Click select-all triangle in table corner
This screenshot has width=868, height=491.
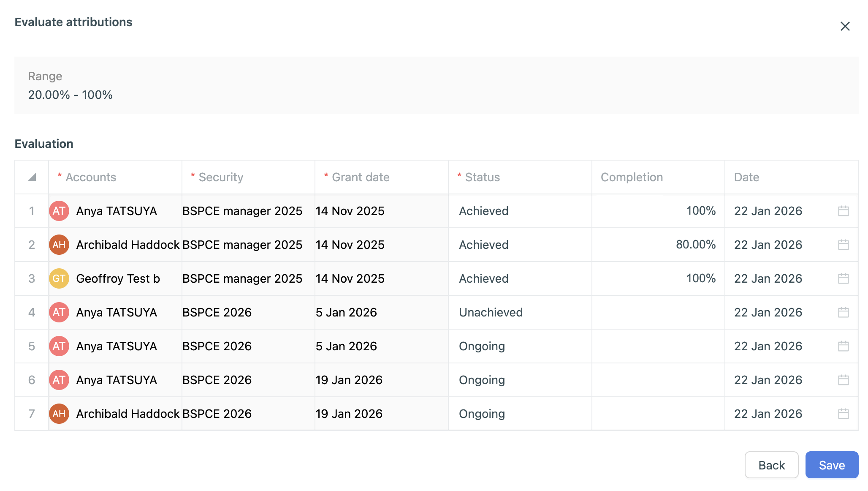[x=32, y=177]
